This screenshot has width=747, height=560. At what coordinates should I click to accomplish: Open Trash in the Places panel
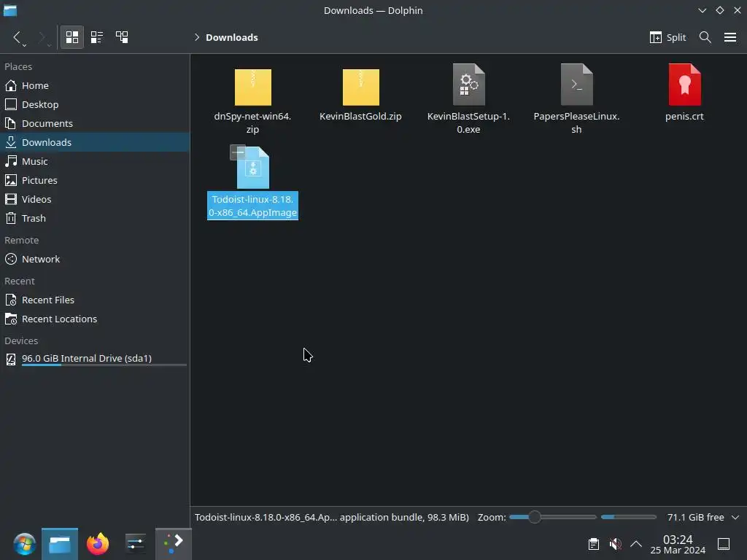pyautogui.click(x=95, y=218)
